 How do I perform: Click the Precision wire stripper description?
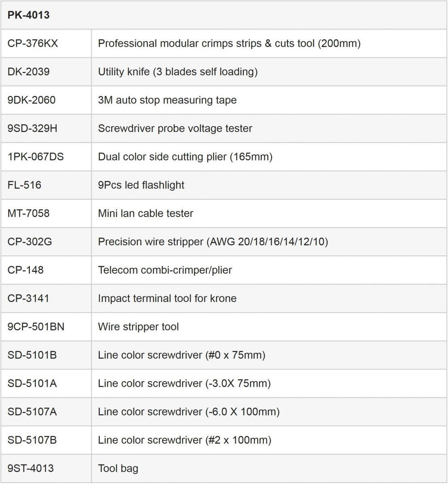coord(213,242)
